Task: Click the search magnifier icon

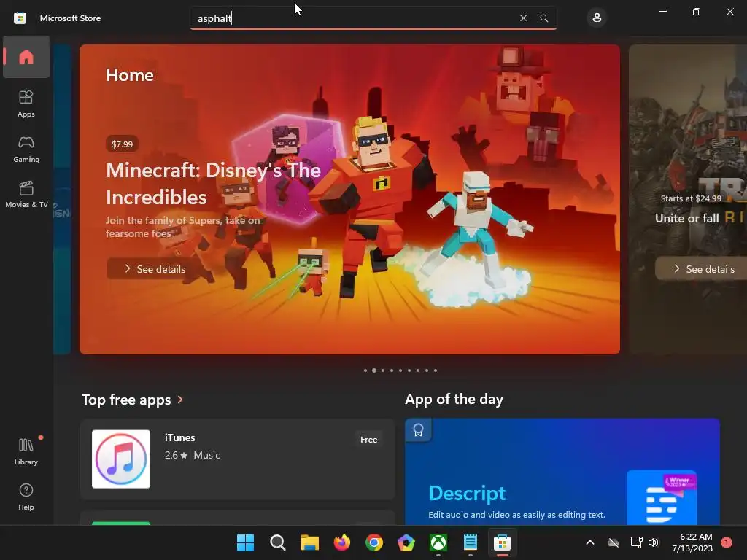Action: point(543,18)
